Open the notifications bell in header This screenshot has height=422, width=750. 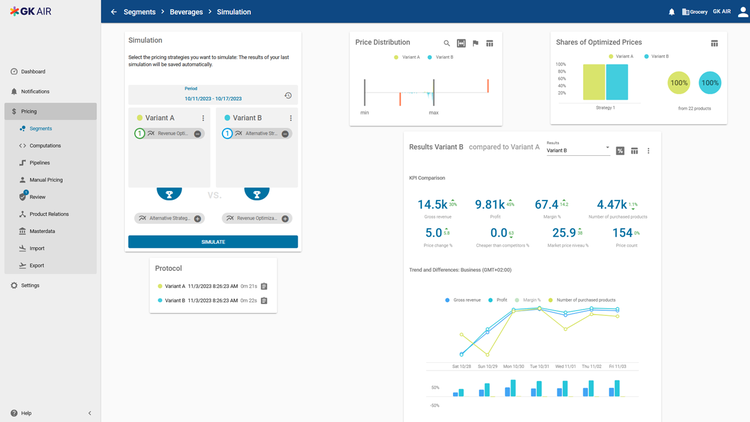point(672,12)
